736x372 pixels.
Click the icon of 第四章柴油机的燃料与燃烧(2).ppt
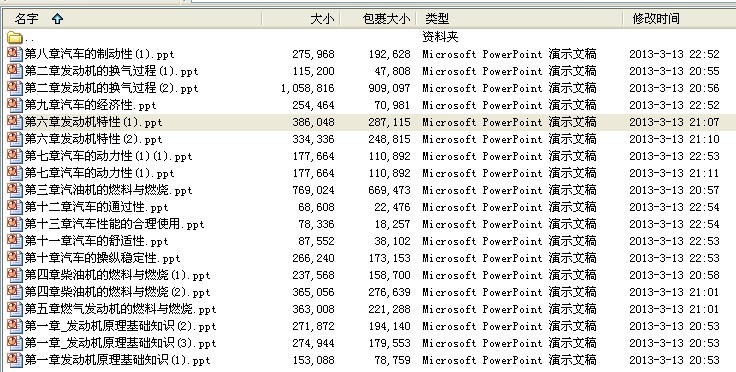[15, 292]
